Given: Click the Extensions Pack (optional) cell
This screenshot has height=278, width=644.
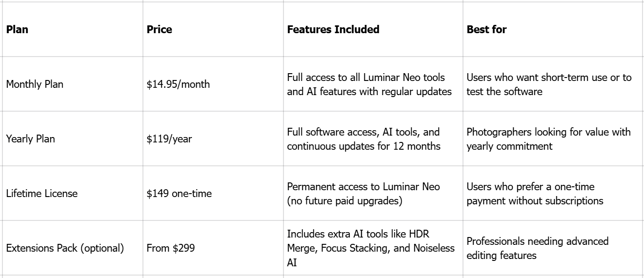Looking at the screenshot, I should [x=64, y=248].
